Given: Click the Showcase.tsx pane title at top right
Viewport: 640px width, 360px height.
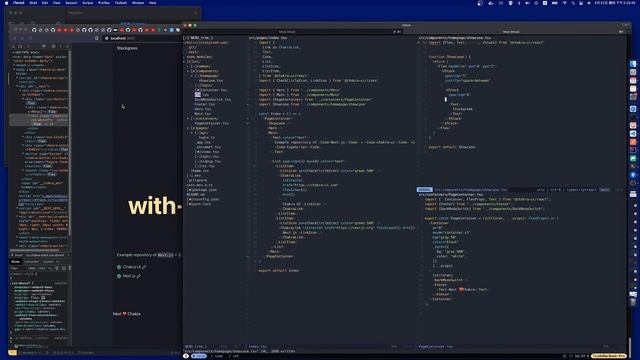Looking at the screenshot, I should tap(455, 38).
